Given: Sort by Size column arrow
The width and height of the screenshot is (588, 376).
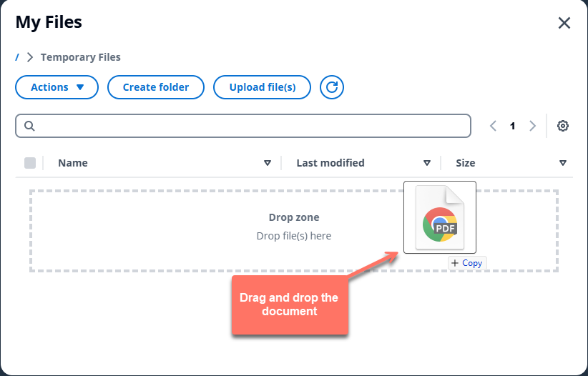Looking at the screenshot, I should point(562,163).
